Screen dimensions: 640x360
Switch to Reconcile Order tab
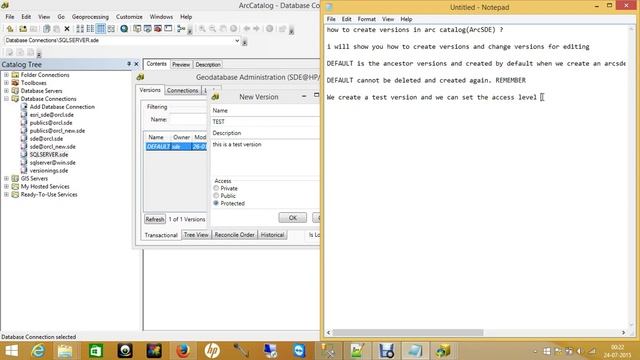(234, 235)
